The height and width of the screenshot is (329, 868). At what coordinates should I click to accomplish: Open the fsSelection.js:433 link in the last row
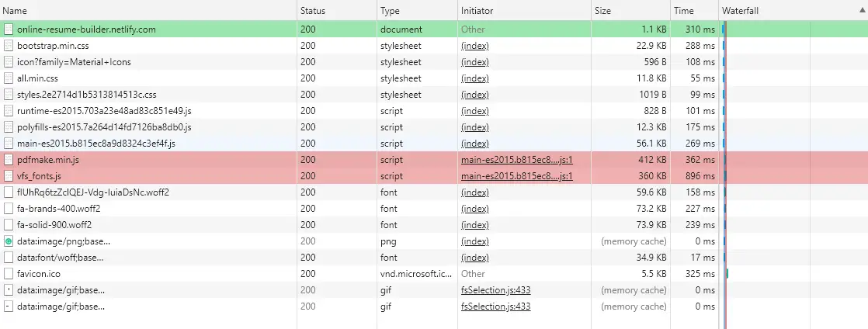pos(495,306)
